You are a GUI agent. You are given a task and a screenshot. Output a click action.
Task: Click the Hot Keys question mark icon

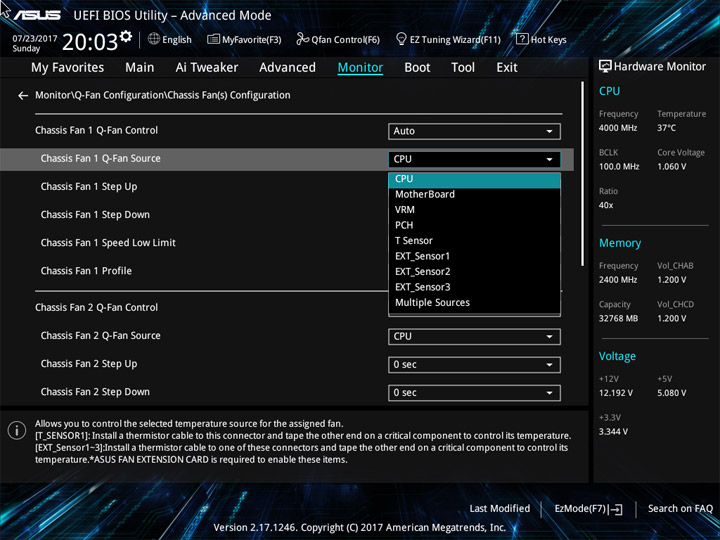click(522, 39)
